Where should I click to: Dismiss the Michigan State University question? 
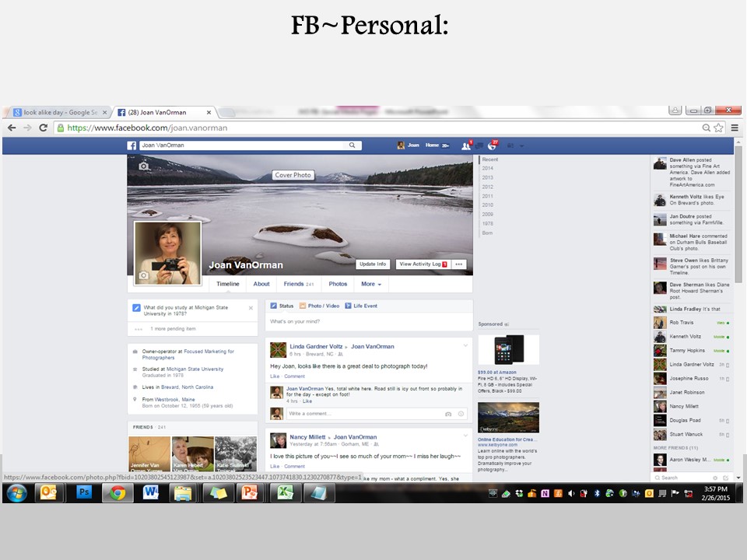point(251,308)
